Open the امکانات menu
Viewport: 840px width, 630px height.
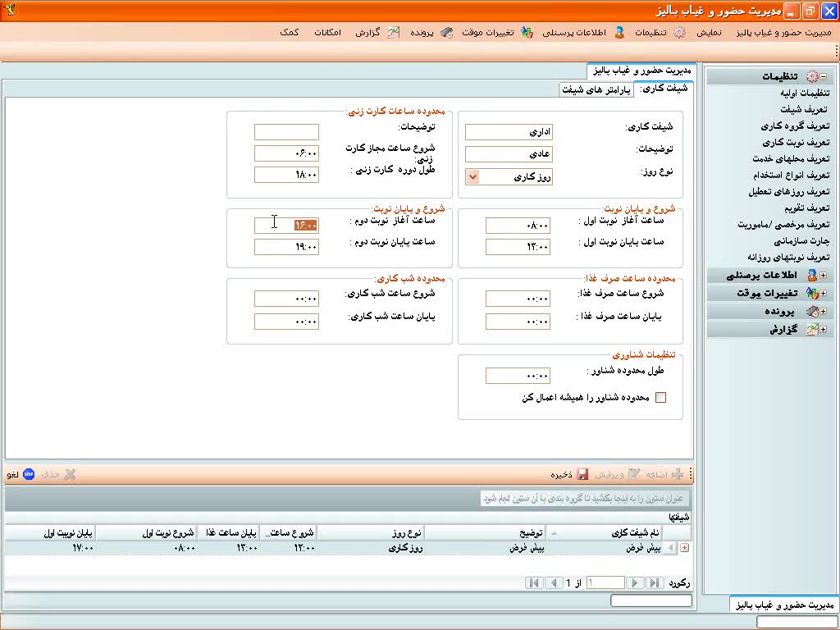point(327,33)
